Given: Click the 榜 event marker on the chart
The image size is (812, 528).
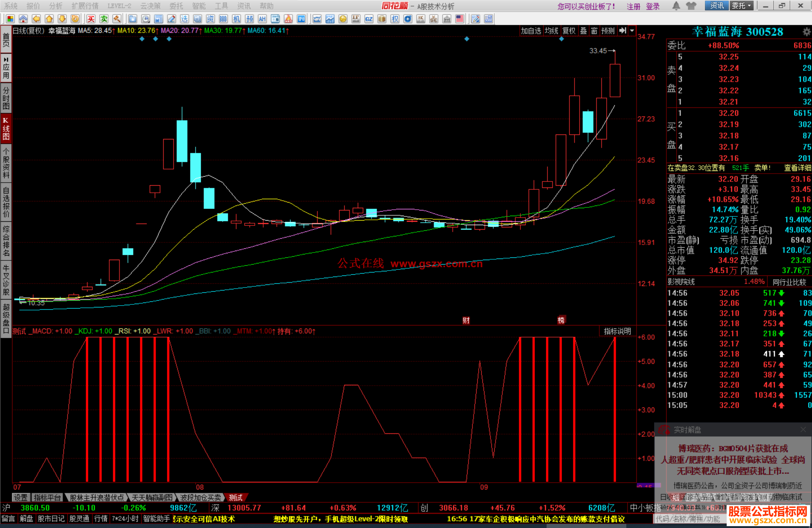Looking at the screenshot, I should [x=561, y=320].
